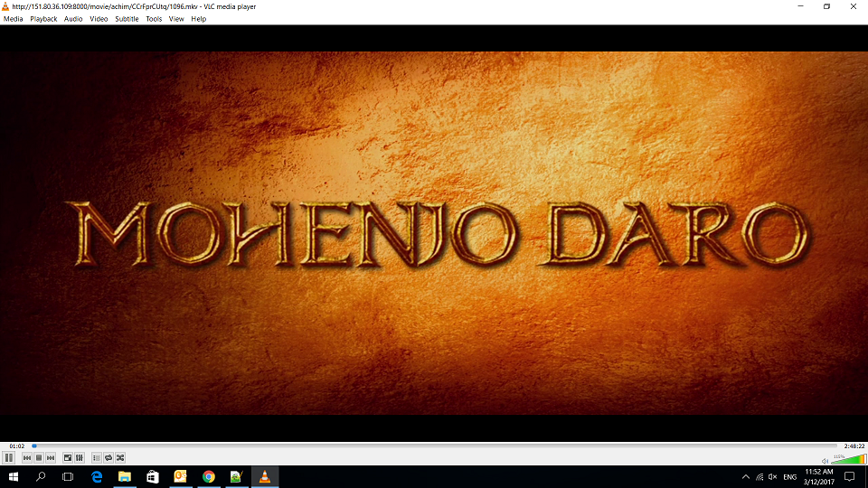Click ENG language indicator

[x=790, y=477]
